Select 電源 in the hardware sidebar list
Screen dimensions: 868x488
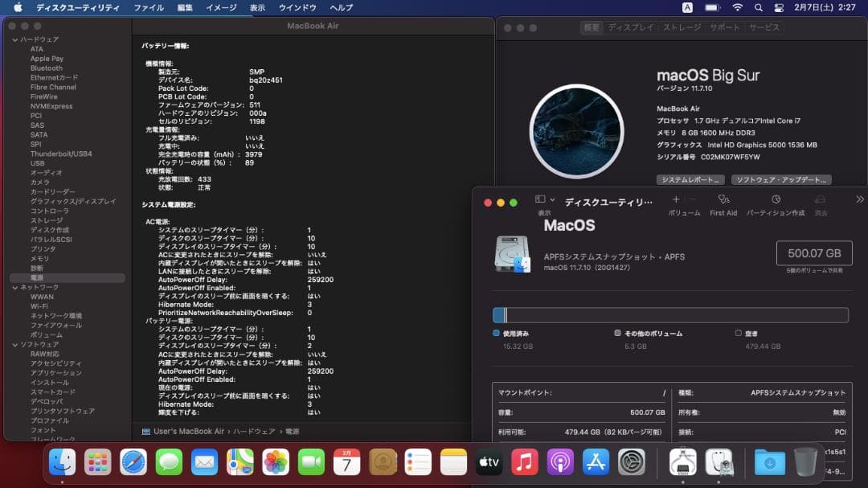point(39,277)
